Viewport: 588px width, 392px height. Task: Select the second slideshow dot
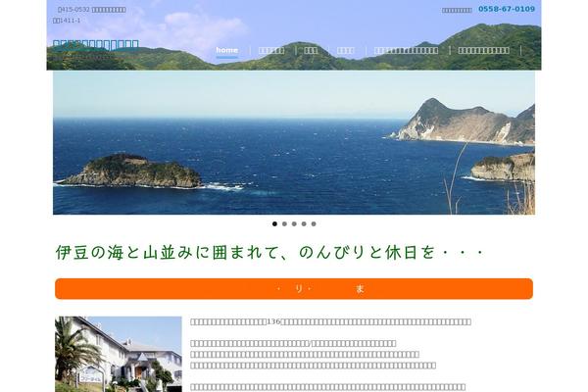tap(284, 224)
